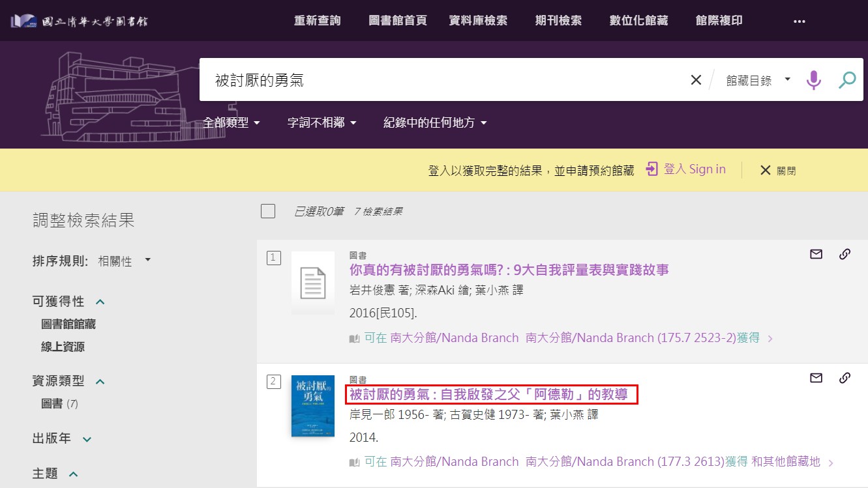Viewport: 868px width, 488px height.
Task: Toggle the select-all results checkbox
Action: click(x=268, y=211)
